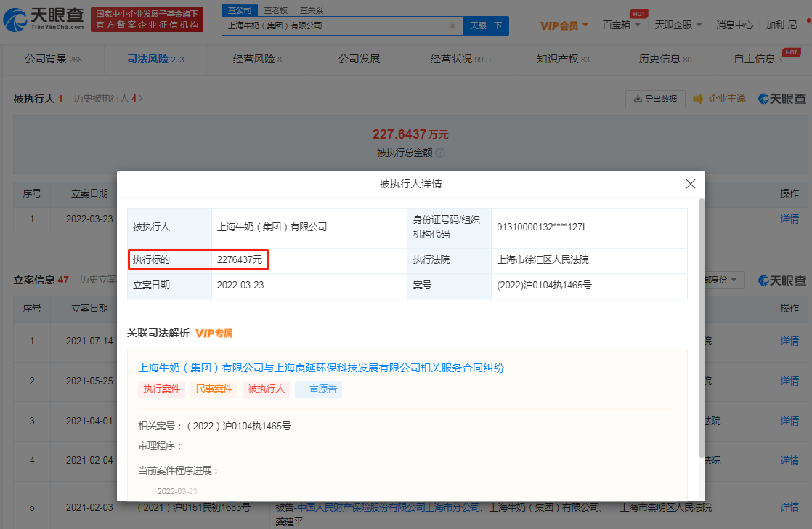Go to the 经营风险 tab
Viewport: 812px width, 529px height.
[257, 59]
